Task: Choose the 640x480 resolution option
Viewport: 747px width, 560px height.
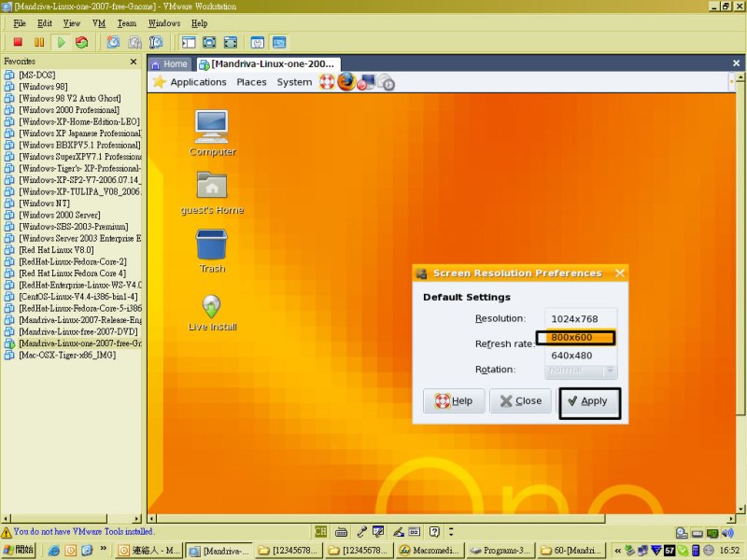Action: coord(581,356)
